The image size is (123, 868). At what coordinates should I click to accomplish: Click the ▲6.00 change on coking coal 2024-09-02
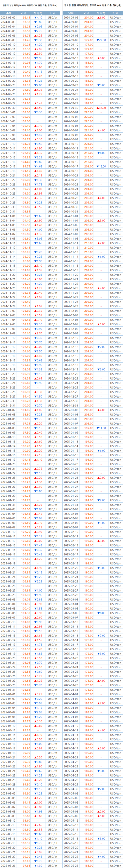pos(101,17)
